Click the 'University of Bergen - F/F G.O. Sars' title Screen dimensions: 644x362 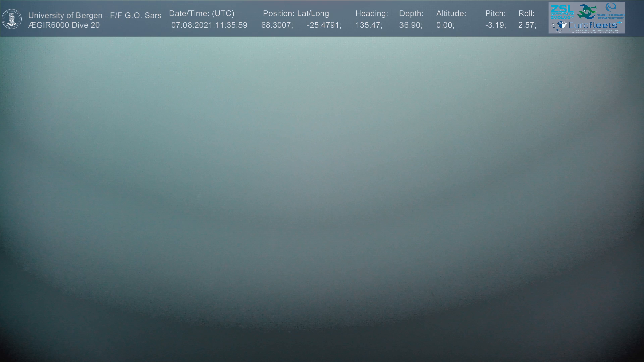[95, 15]
